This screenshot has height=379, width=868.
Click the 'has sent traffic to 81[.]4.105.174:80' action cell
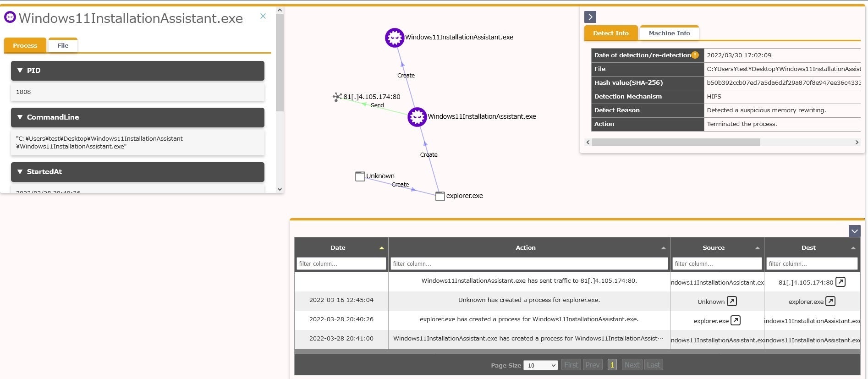529,281
